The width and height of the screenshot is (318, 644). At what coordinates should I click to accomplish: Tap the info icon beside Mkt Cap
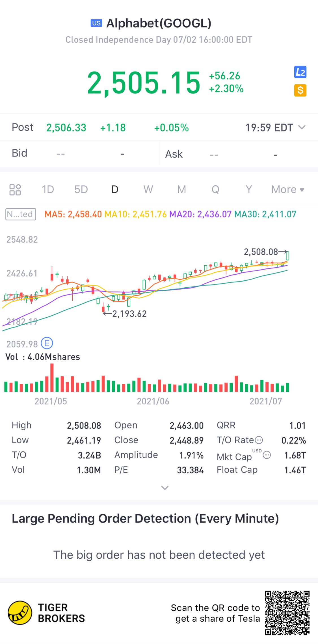pyautogui.click(x=267, y=455)
